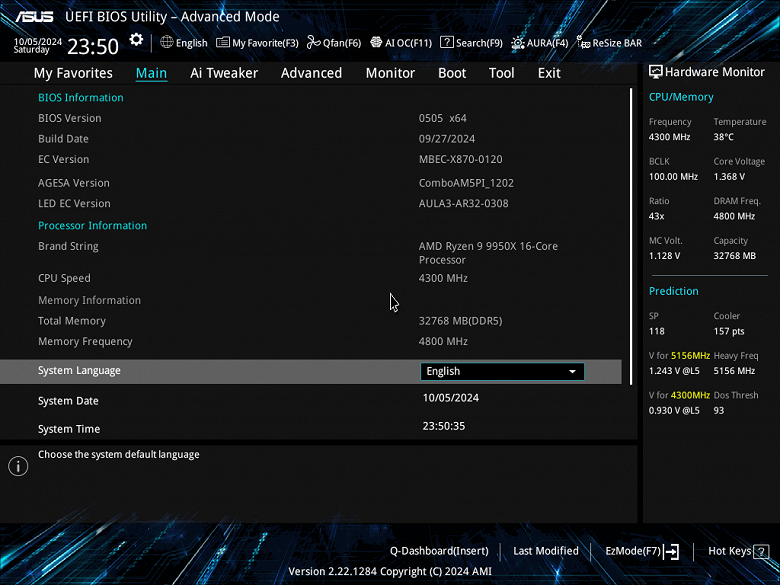Open the Search(F9) question mark icon
This screenshot has width=780, height=585.
447,42
